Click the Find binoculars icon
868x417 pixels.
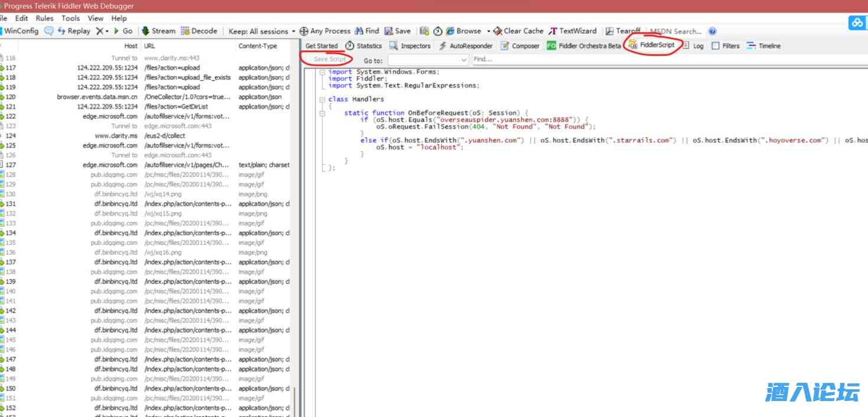coord(359,31)
